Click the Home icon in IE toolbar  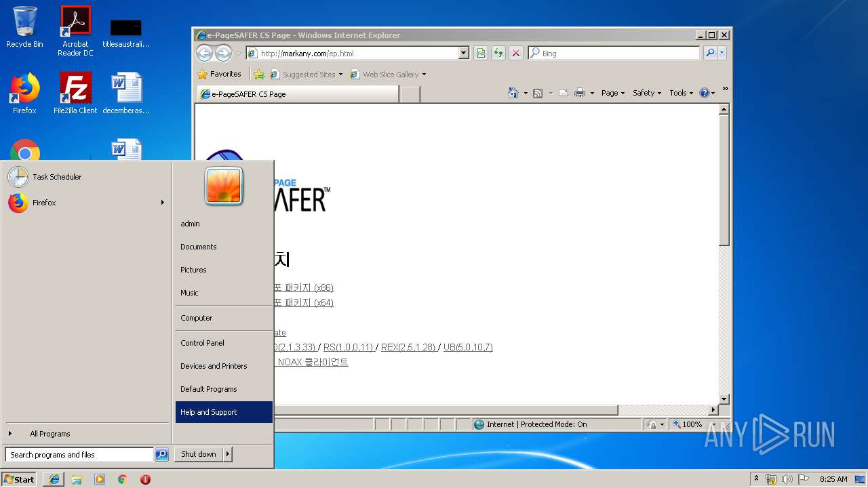pyautogui.click(x=513, y=93)
